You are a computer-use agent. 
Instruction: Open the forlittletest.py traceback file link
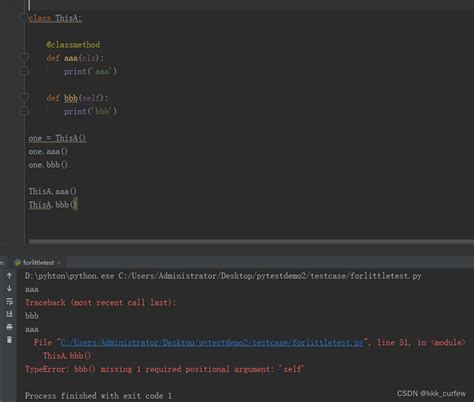(212, 342)
